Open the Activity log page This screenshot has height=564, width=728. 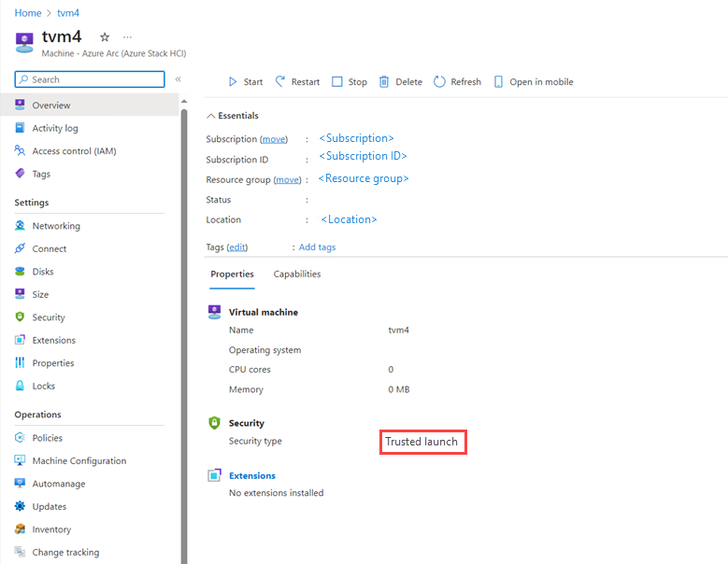[x=55, y=128]
